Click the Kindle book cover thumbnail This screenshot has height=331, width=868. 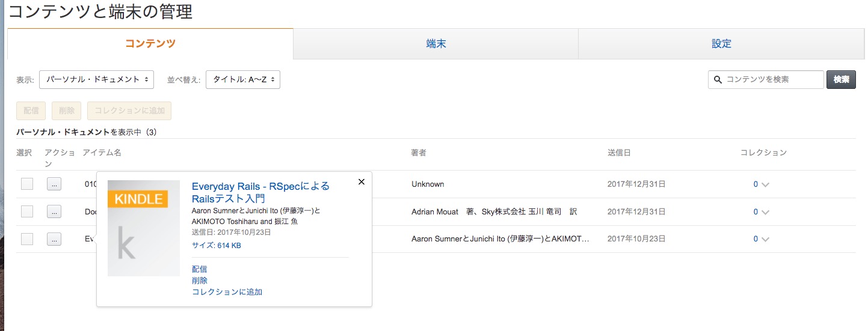tap(144, 228)
